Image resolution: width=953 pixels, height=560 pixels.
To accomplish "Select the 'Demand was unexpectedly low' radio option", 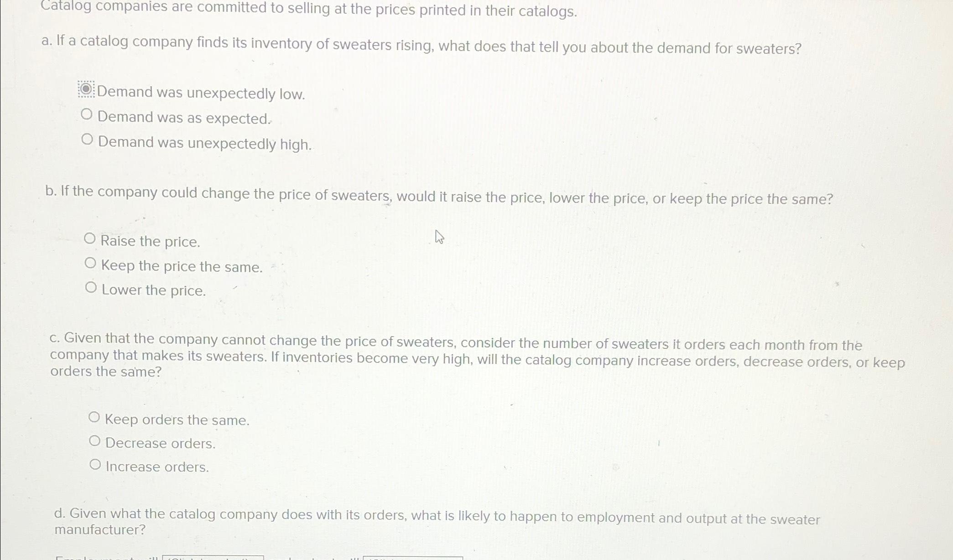I will 86,89.
